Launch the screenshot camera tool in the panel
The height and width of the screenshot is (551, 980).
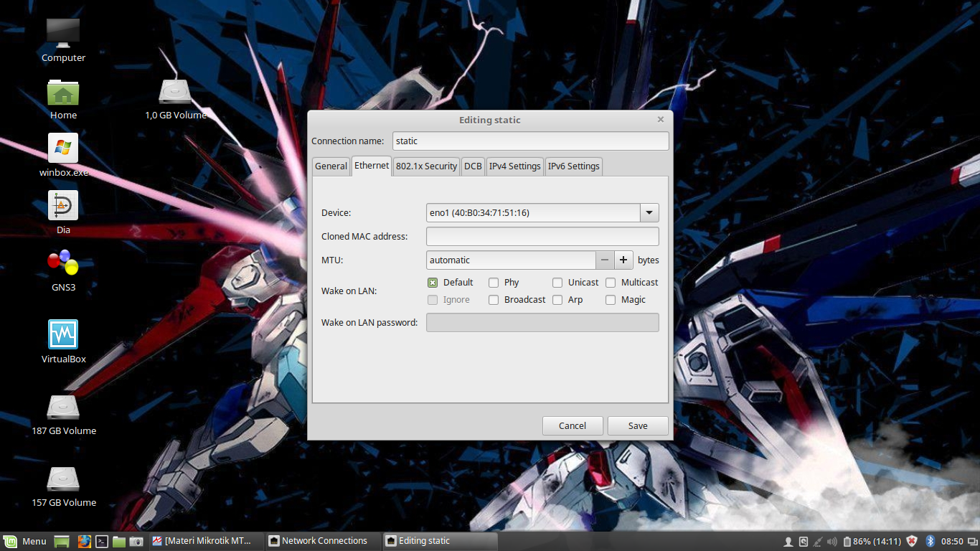click(136, 541)
